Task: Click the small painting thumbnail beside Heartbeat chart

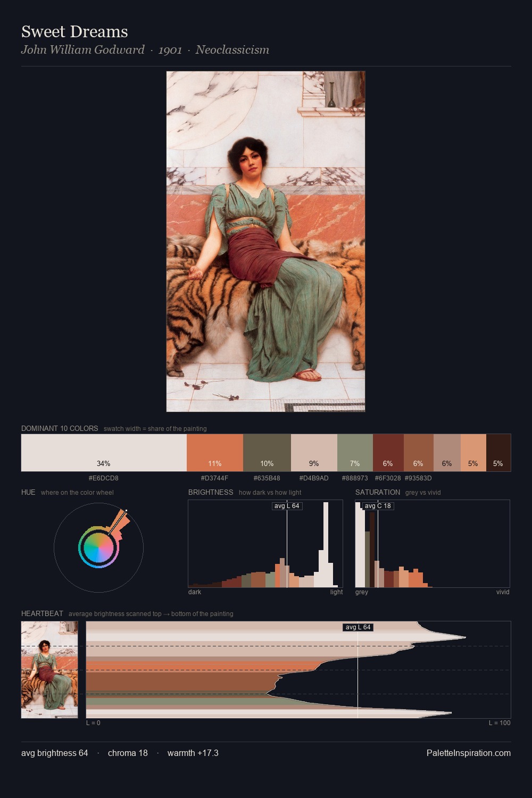Action: tap(49, 670)
